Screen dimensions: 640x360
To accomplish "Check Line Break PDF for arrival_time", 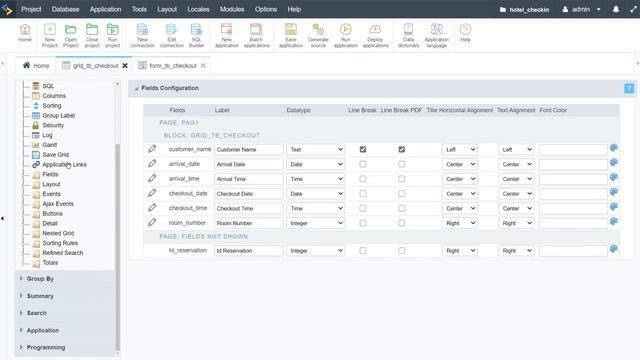I will coord(402,179).
